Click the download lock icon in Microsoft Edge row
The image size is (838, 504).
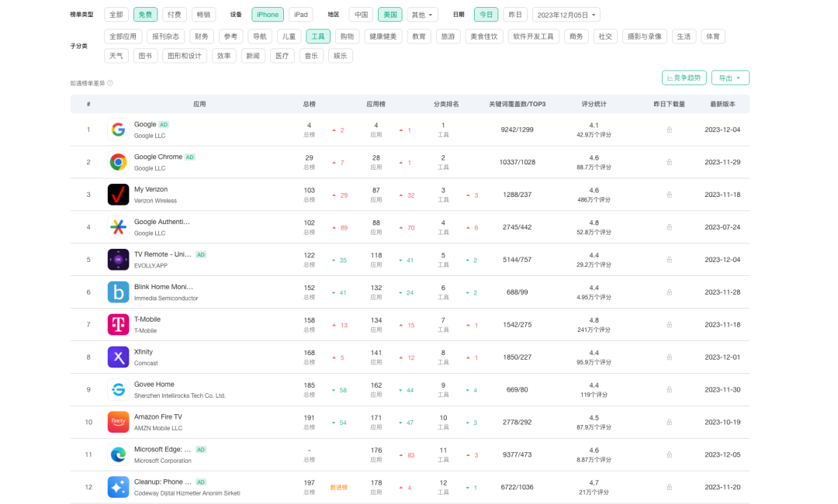(x=669, y=455)
